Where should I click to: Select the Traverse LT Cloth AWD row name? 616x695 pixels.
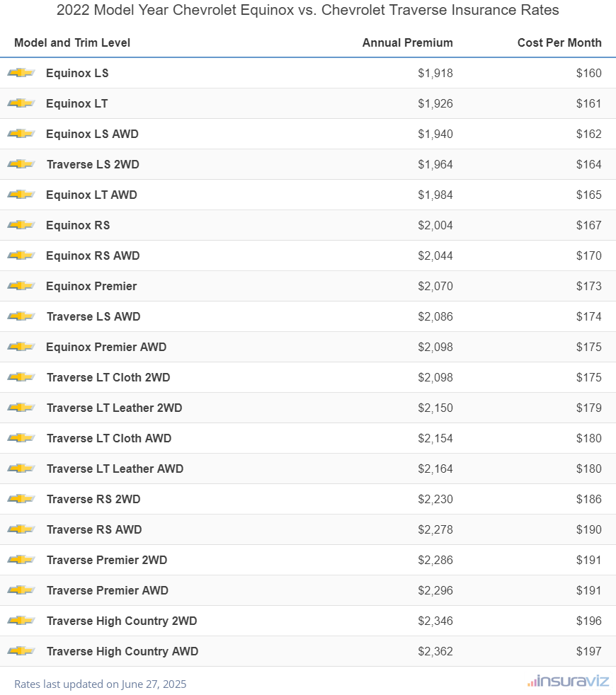109,438
